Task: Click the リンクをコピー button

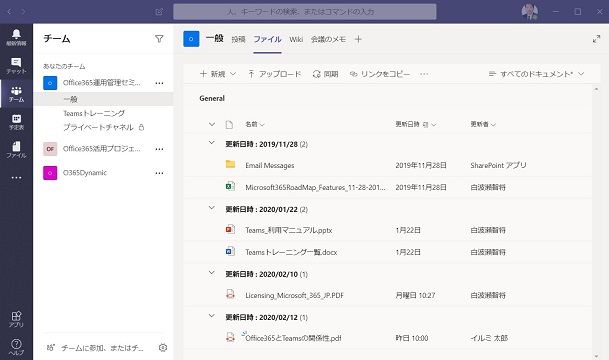Action: pyautogui.click(x=380, y=74)
